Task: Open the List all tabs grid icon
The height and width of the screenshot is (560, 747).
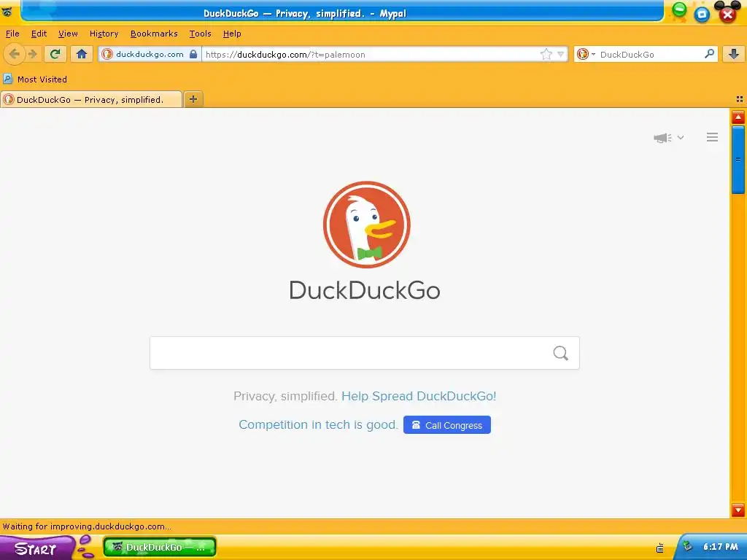Action: pos(740,99)
